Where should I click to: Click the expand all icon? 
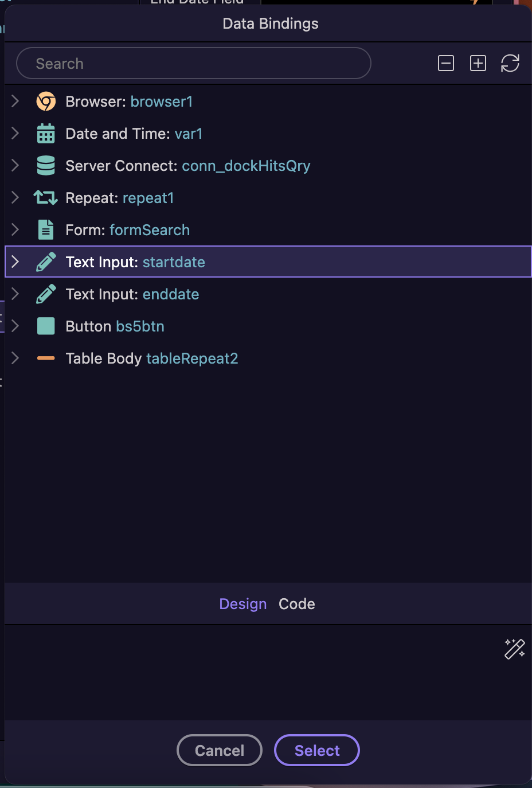[478, 63]
